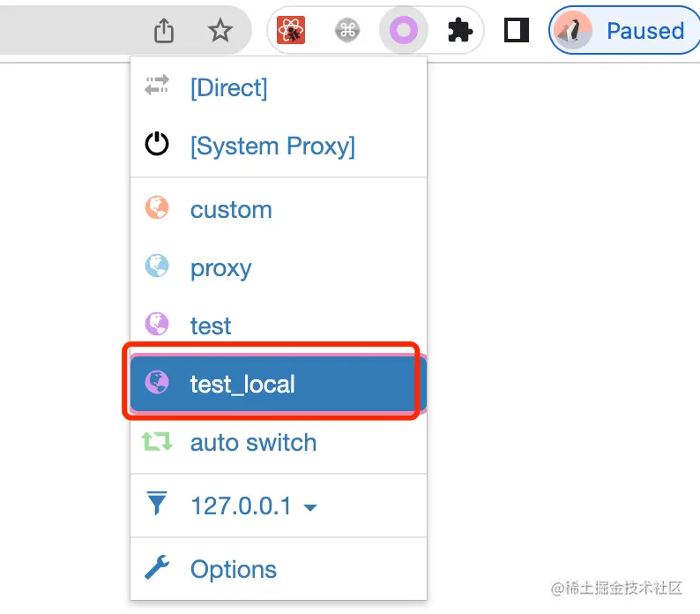The width and height of the screenshot is (700, 614).
Task: Toggle the browser side panel icon
Action: (x=517, y=30)
